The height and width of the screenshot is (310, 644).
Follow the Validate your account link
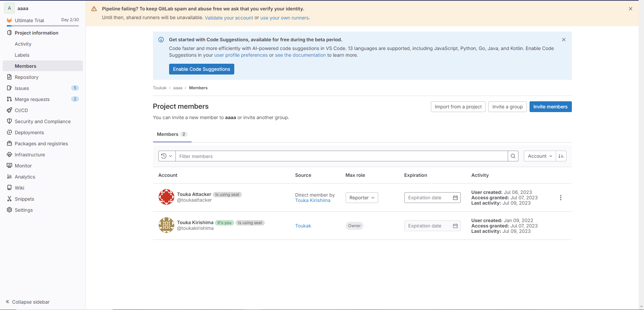[229, 18]
